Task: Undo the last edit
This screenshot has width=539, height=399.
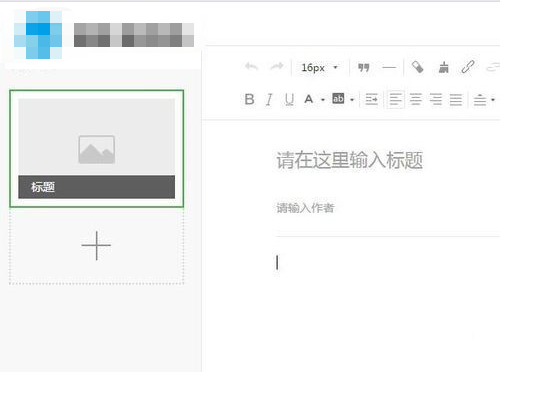Action: pos(252,67)
